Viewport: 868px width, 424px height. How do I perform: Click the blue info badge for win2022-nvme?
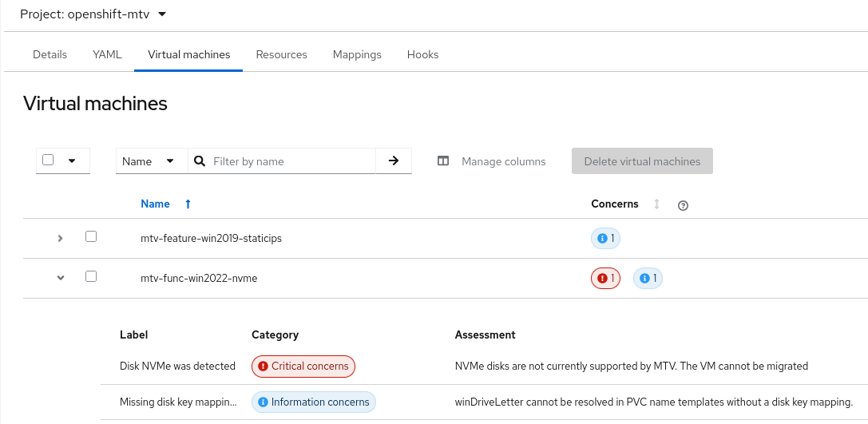coord(648,278)
